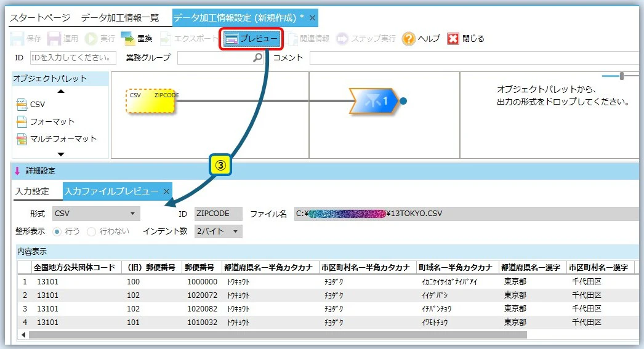Open the Preview (プレビュー) toolbar button

coord(251,39)
